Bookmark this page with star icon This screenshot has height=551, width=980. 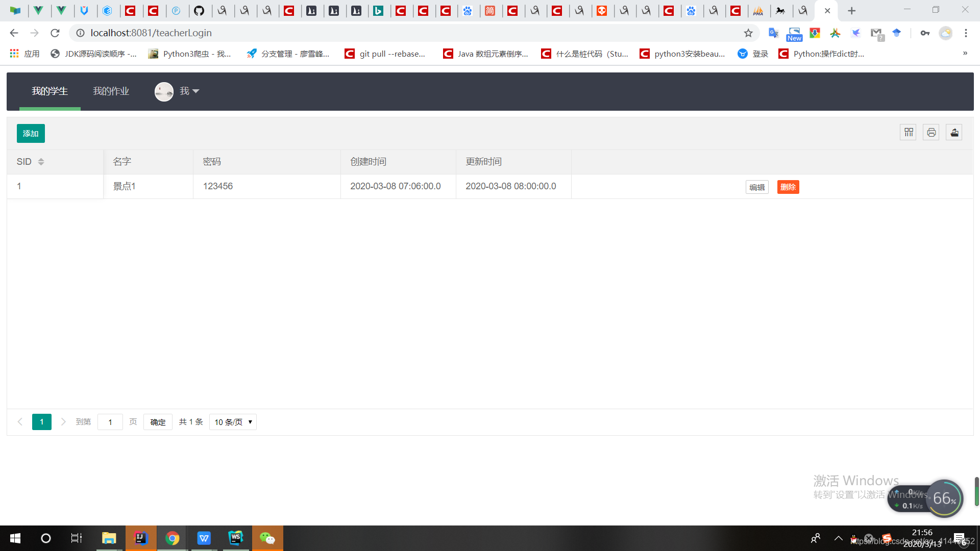[x=748, y=33]
